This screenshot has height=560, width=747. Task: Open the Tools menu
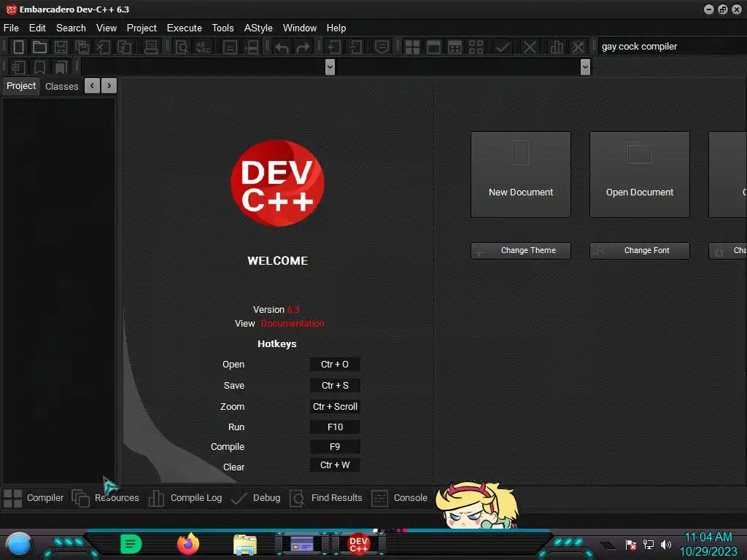point(223,28)
